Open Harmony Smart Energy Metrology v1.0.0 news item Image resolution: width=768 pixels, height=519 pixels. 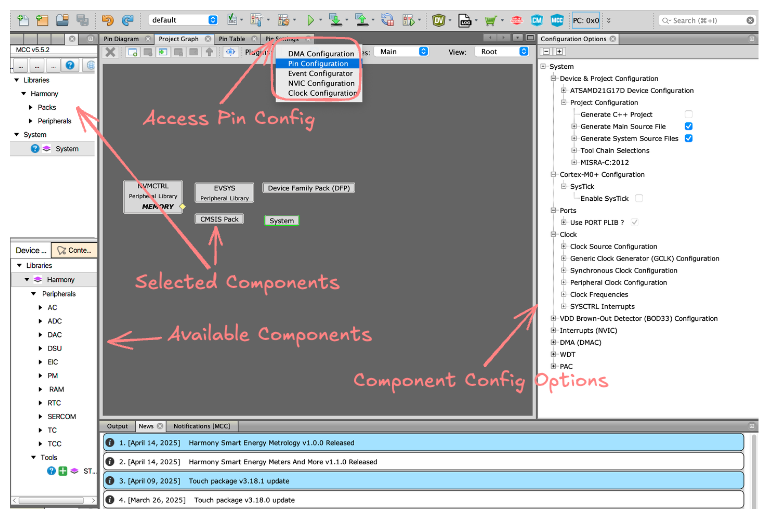[x=423, y=443]
